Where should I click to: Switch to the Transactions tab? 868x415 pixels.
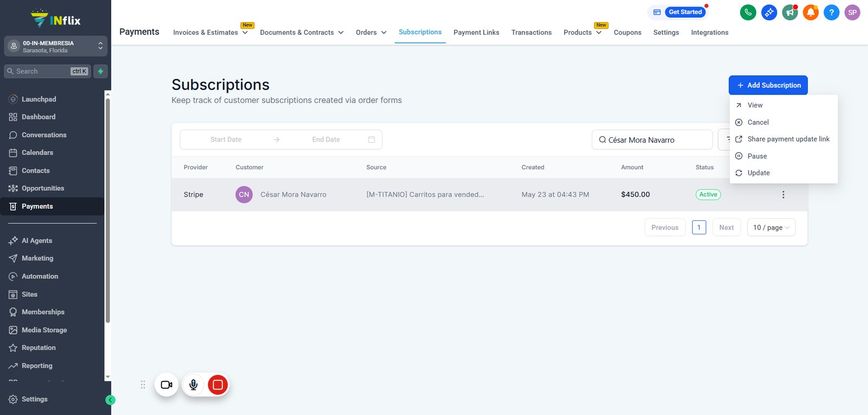[532, 33]
